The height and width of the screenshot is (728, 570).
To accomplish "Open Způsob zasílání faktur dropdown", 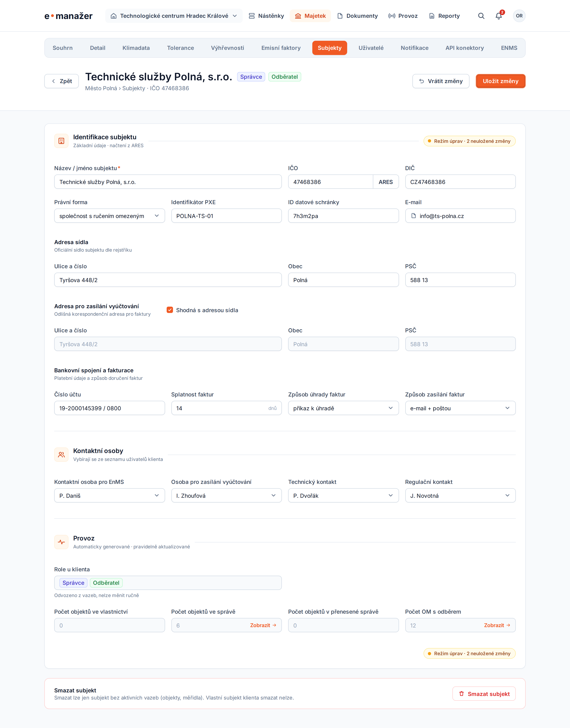I will coord(460,408).
